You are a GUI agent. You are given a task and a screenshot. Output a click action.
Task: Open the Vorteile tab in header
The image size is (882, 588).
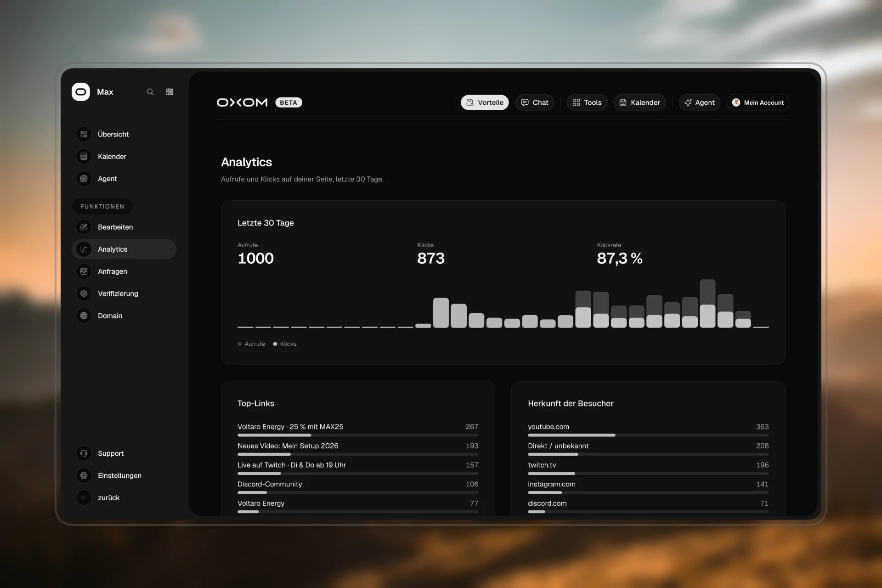coord(485,102)
